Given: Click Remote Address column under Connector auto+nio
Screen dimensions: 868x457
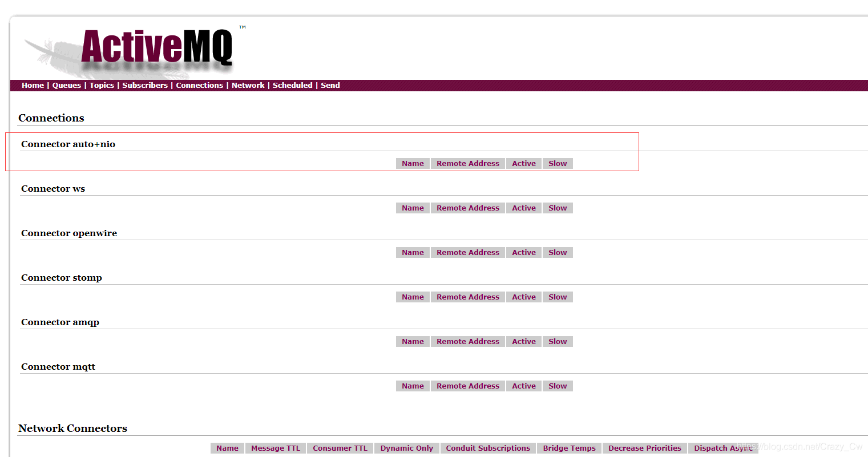Looking at the screenshot, I should [x=468, y=163].
